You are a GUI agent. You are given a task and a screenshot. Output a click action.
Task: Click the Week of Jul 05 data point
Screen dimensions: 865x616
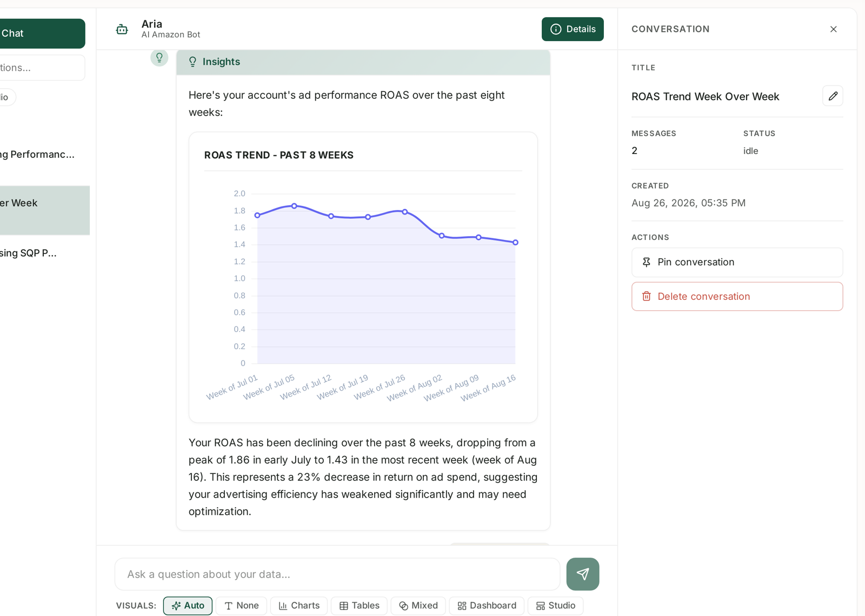tap(294, 206)
